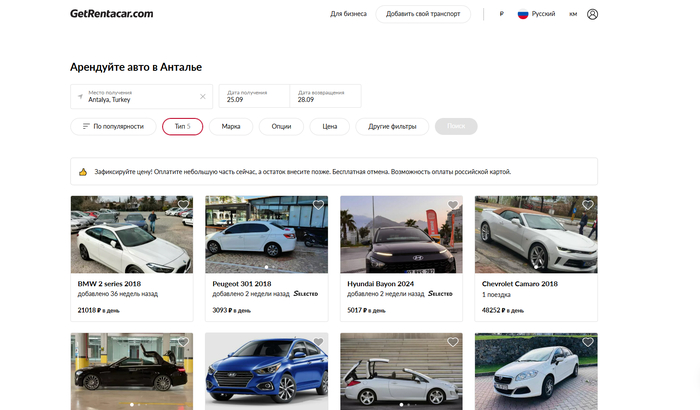Open Другие фильтры filters
This screenshot has width=700, height=410.
pos(391,127)
